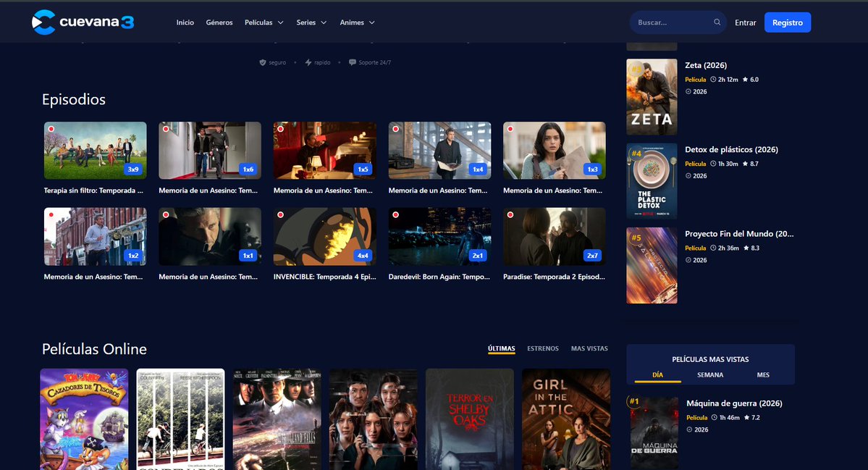Click the 1x2 episode badge
The width and height of the screenshot is (868, 470).
[133, 256]
